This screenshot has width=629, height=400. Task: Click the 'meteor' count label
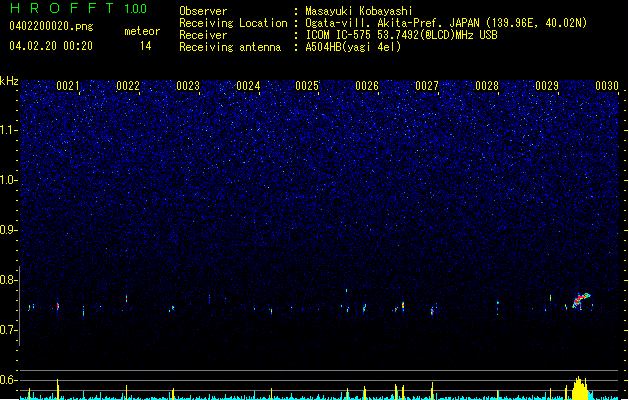coord(142,31)
